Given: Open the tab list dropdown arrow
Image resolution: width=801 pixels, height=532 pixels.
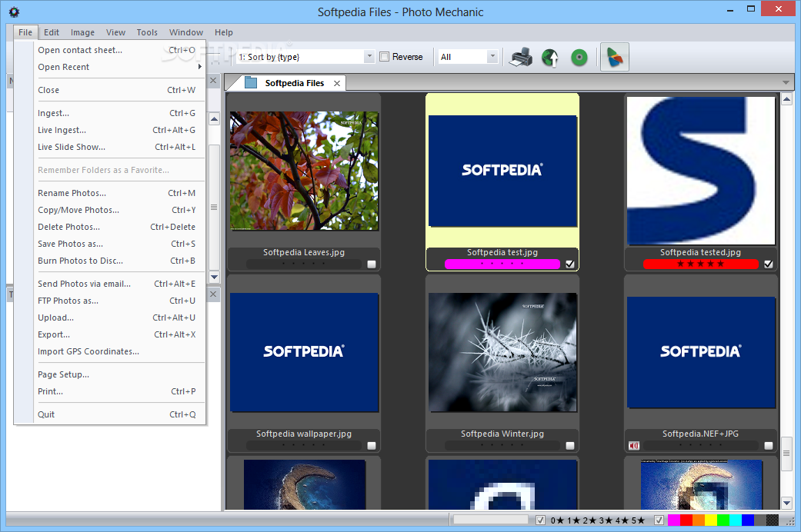Looking at the screenshot, I should [786, 83].
